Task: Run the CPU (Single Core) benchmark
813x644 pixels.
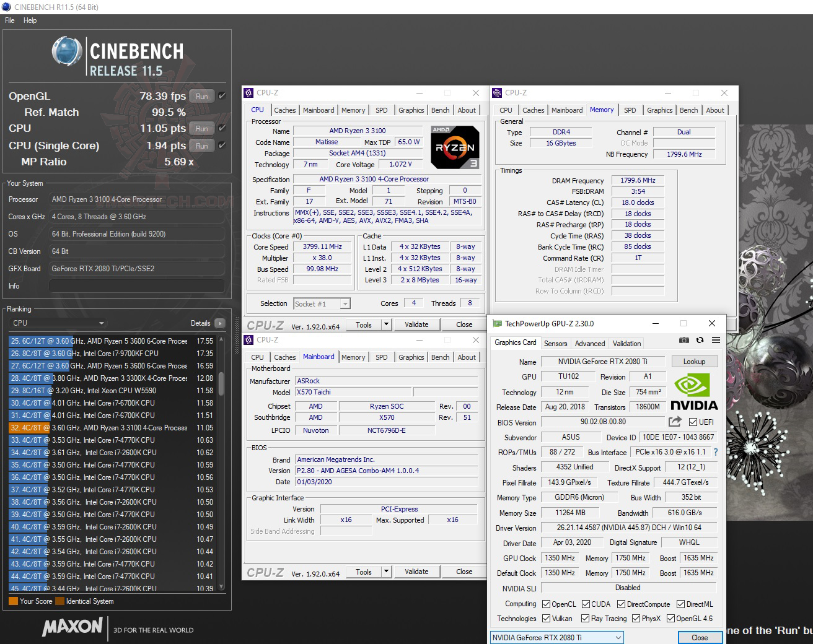Action: [x=202, y=146]
